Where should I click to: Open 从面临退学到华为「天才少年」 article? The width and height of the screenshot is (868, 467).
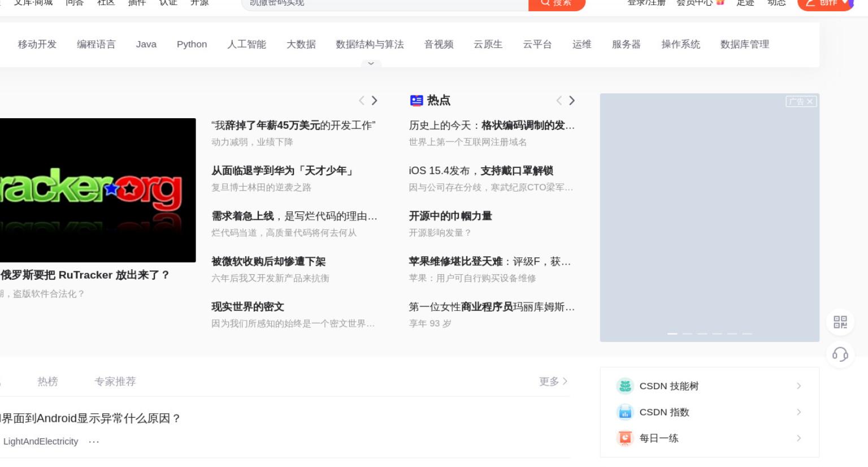pos(283,171)
